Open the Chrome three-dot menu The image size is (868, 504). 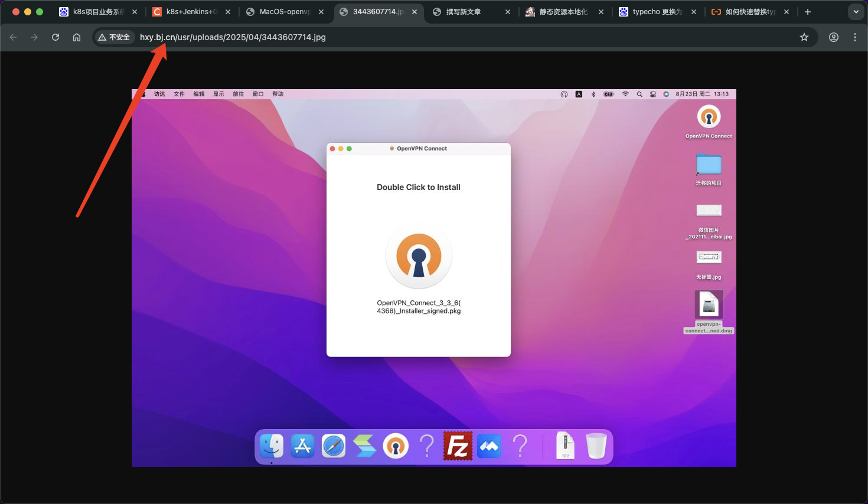click(855, 37)
